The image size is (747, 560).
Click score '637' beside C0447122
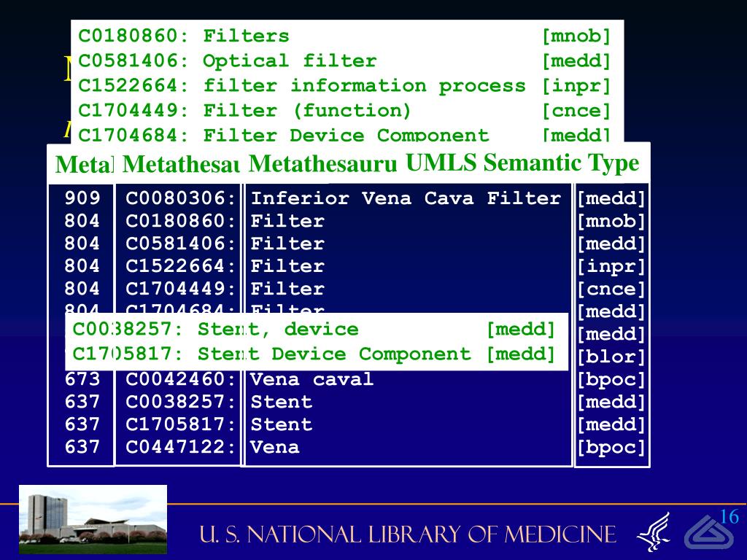coord(82,447)
